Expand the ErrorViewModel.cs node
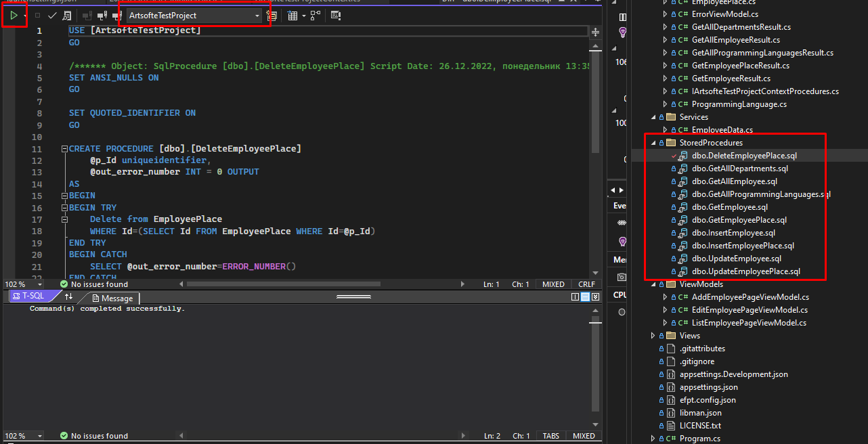 [666, 14]
